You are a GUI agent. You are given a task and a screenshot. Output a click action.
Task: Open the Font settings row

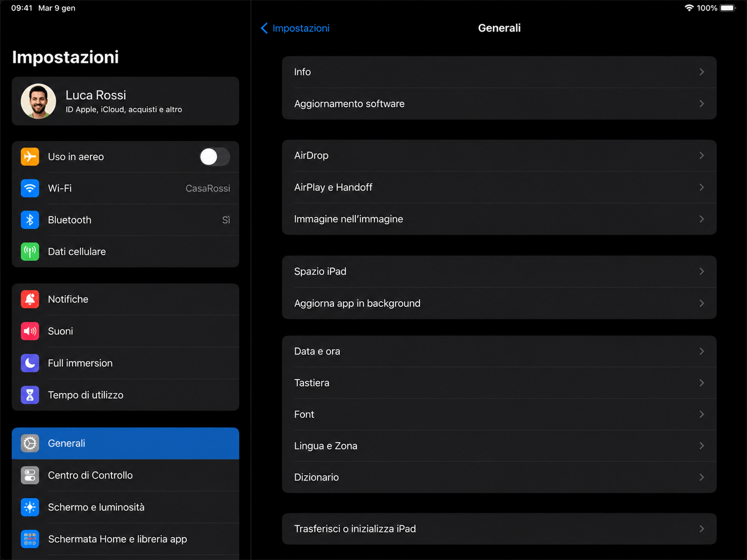coord(499,415)
